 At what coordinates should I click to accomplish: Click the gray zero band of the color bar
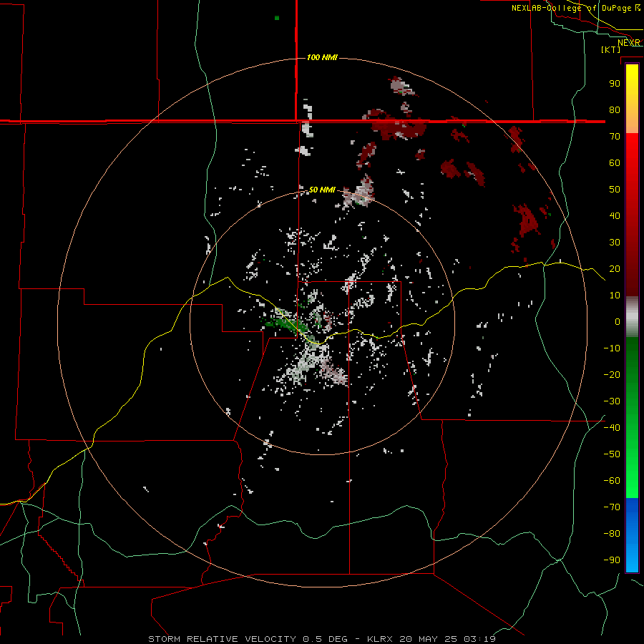(x=632, y=317)
